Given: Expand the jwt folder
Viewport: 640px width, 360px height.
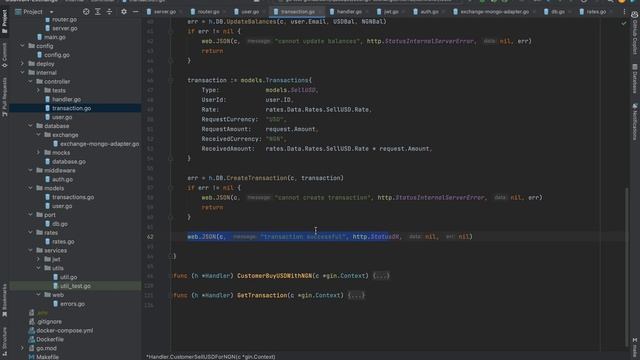Looking at the screenshot, I should [39, 259].
